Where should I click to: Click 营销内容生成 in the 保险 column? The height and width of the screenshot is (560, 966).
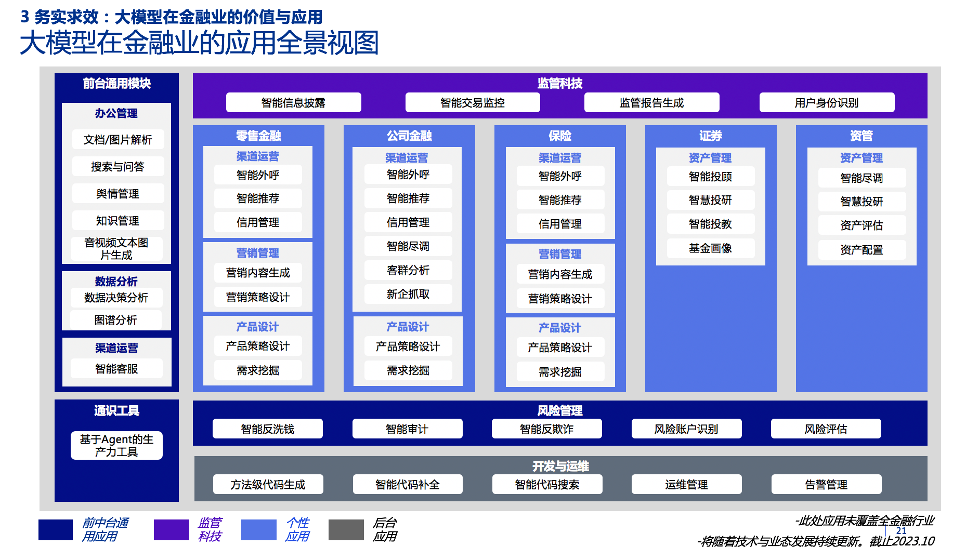pyautogui.click(x=560, y=274)
